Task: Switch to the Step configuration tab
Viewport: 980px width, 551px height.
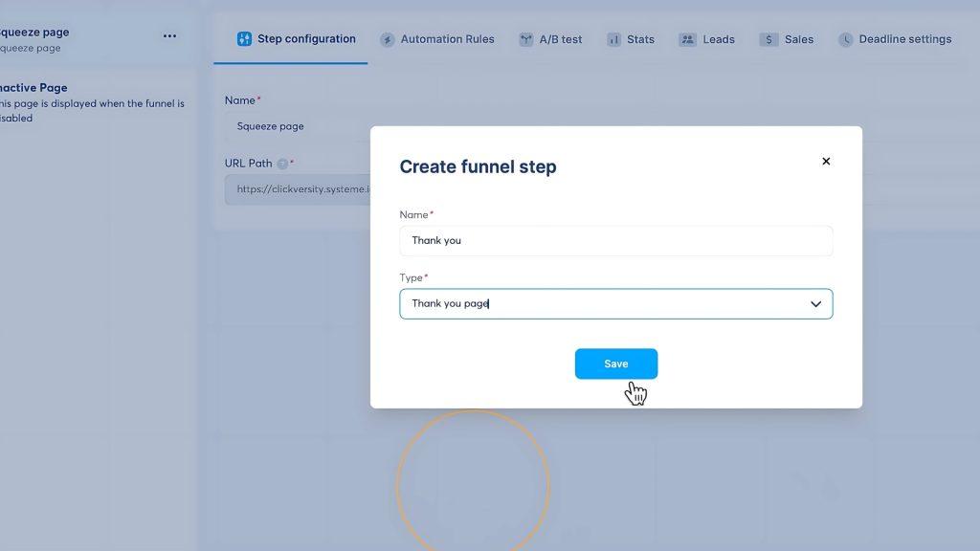Action: 297,38
